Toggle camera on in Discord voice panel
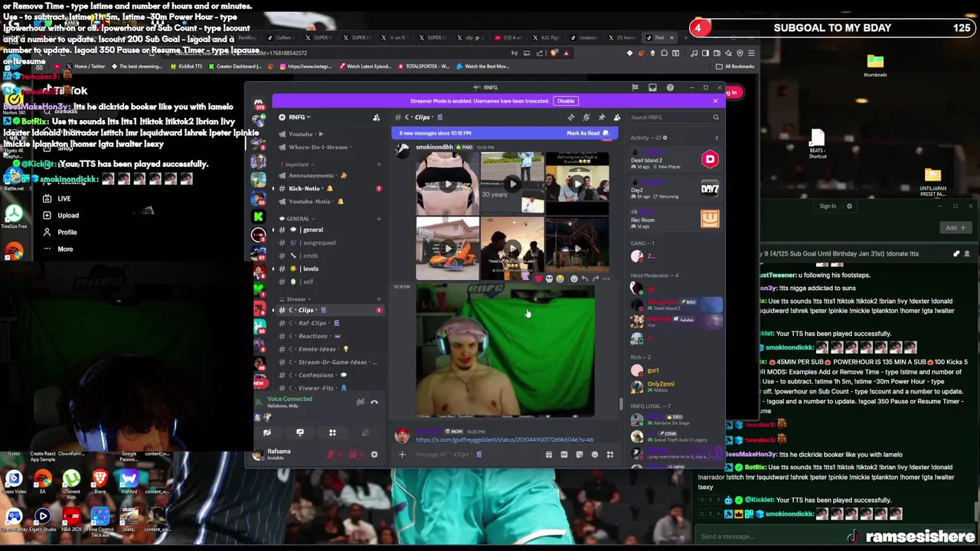Image resolution: width=980 pixels, height=551 pixels. coord(267,432)
